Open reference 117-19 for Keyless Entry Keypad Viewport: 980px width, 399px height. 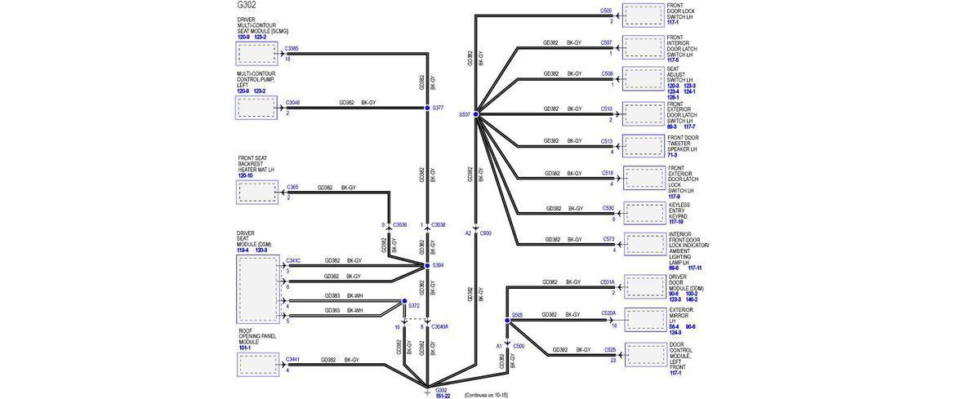click(x=675, y=222)
